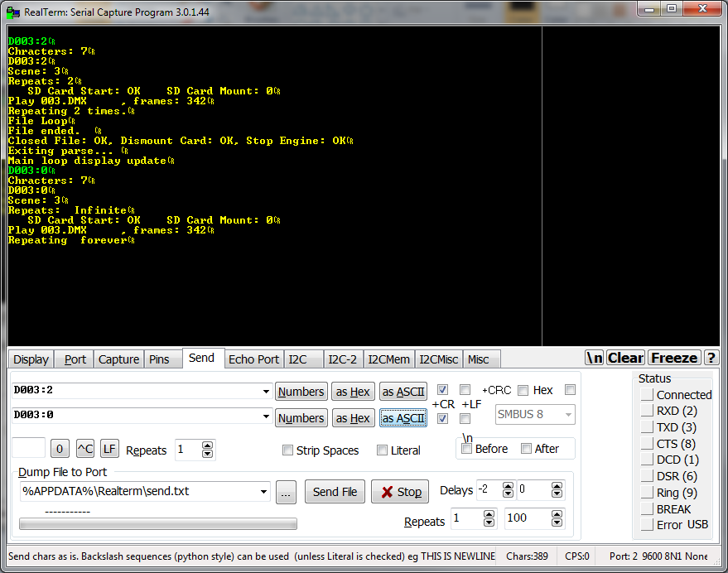The width and height of the screenshot is (728, 573).
Task: Send D003:0 as ASCII
Action: [403, 418]
